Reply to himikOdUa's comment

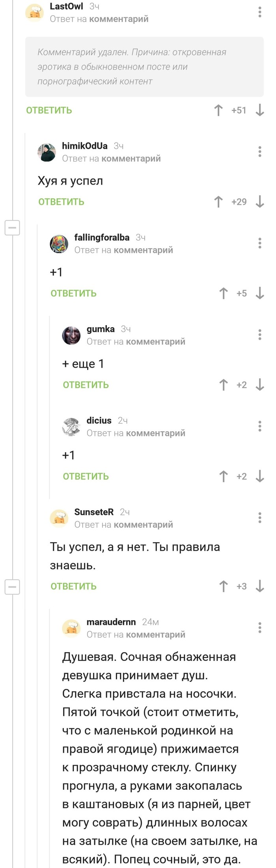[61, 202]
